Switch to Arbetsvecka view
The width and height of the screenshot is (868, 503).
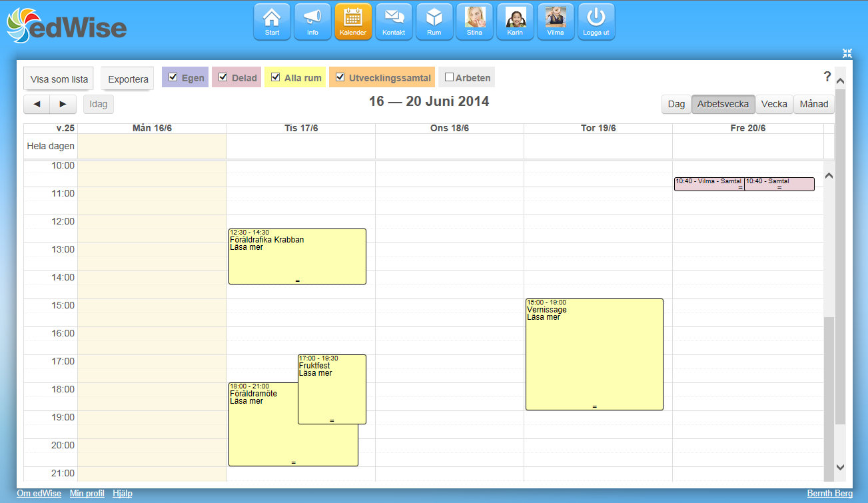[x=723, y=104]
